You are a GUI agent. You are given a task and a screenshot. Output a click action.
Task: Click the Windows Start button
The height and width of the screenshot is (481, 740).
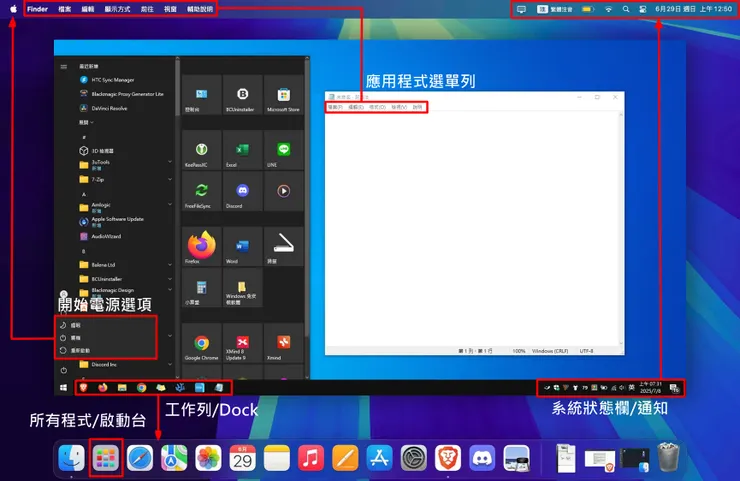[64, 388]
